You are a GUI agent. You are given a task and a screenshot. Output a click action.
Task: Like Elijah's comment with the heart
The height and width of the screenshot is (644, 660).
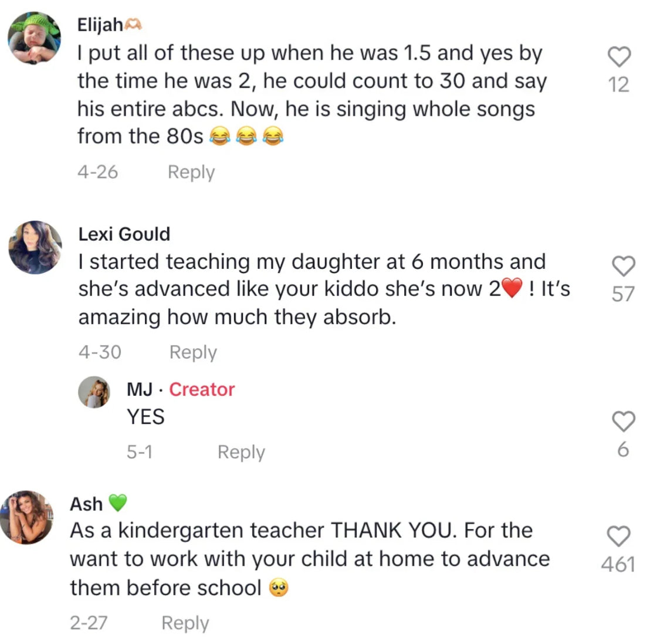(618, 57)
